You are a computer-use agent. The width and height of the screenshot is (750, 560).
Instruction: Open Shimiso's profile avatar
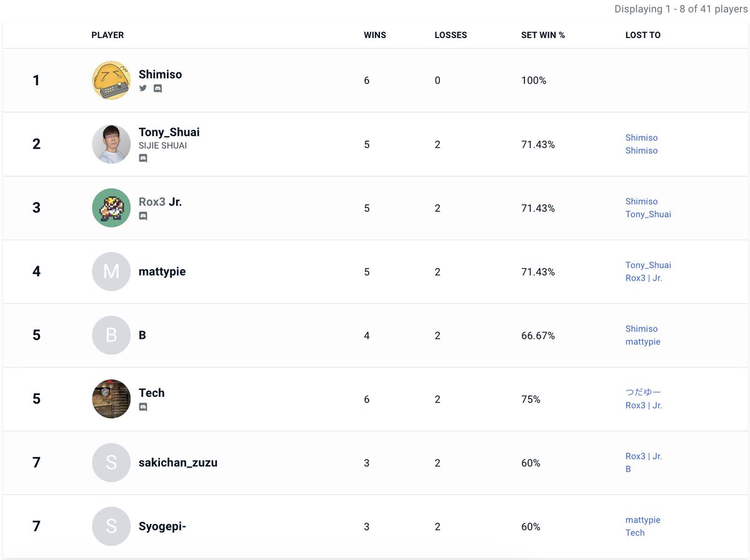click(x=111, y=80)
